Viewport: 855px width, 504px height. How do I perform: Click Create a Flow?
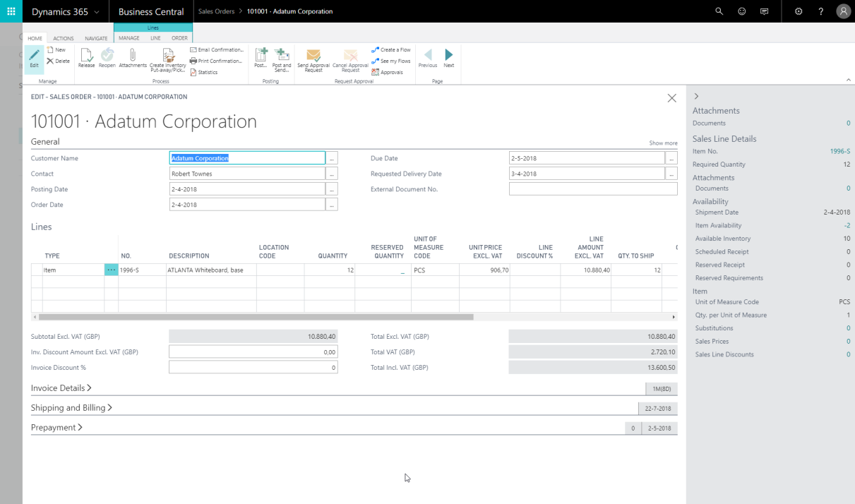click(391, 50)
